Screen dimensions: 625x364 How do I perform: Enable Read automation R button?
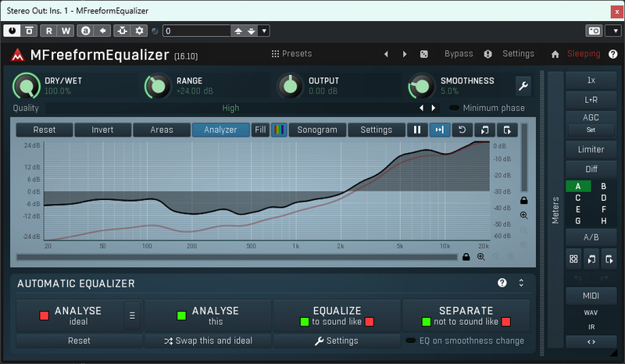[48, 30]
